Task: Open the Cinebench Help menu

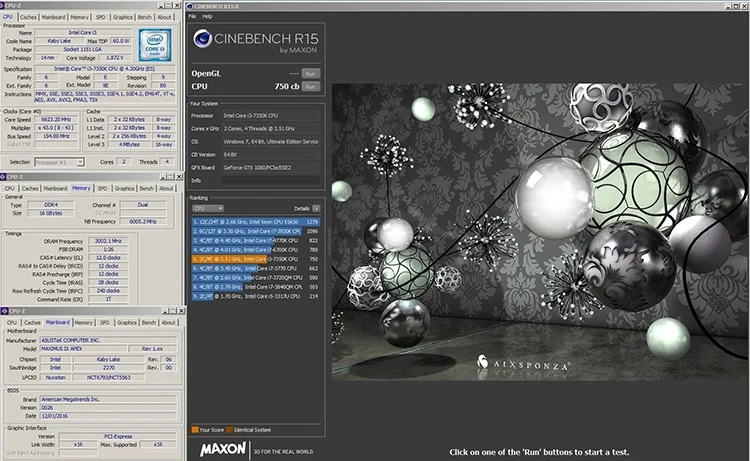Action: pyautogui.click(x=207, y=16)
